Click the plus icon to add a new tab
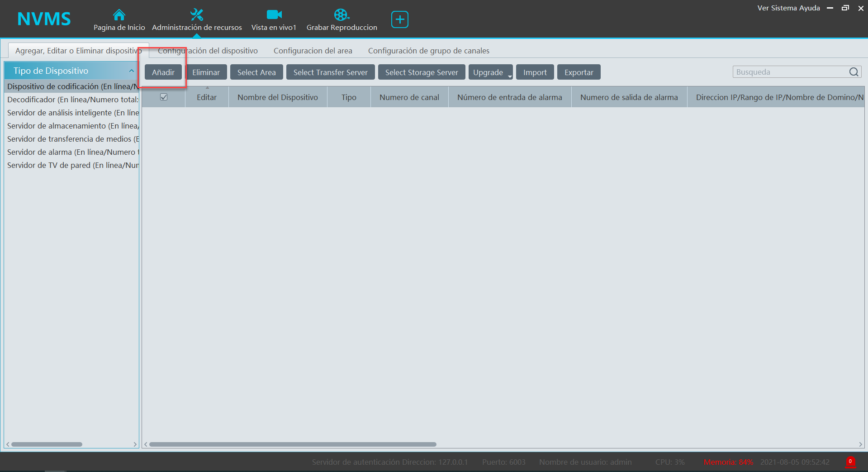The width and height of the screenshot is (868, 472). pyautogui.click(x=399, y=19)
